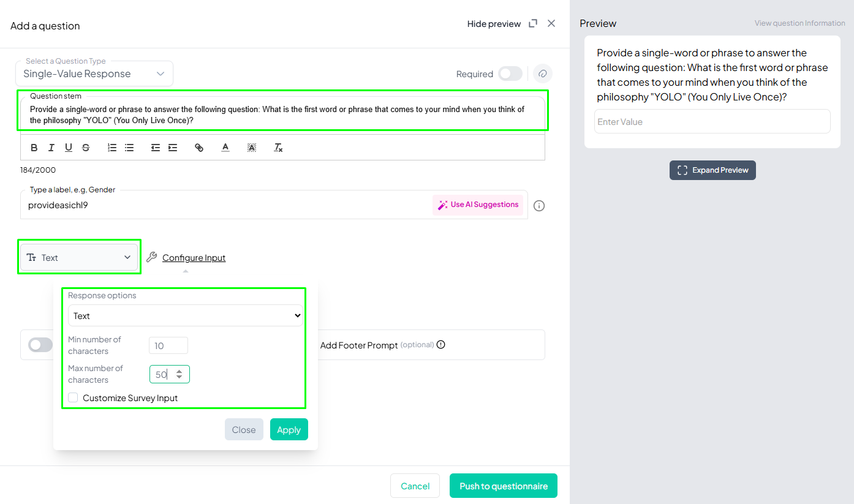The image size is (854, 504).
Task: Click the Min number of characters field
Action: click(x=168, y=345)
